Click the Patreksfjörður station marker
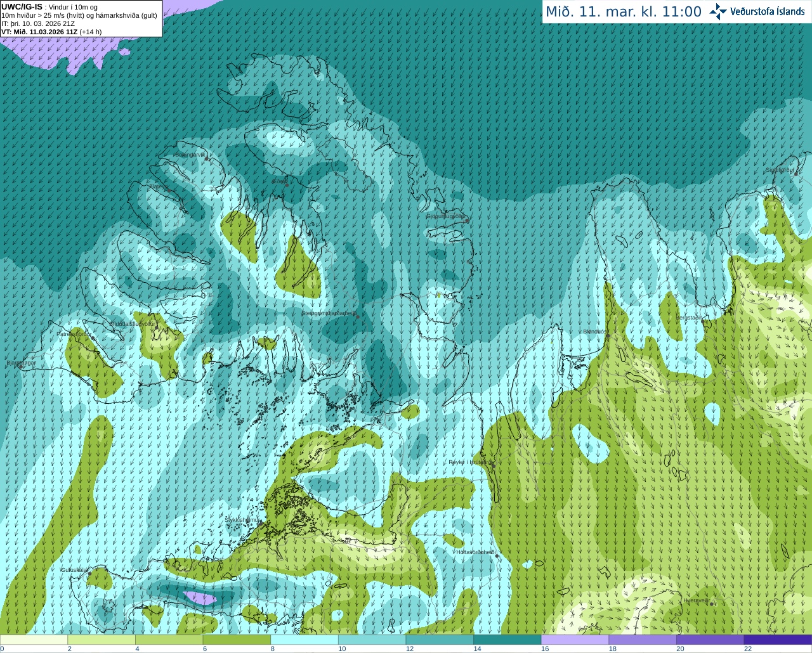Viewport: 812px width, 653px height. 93,338
